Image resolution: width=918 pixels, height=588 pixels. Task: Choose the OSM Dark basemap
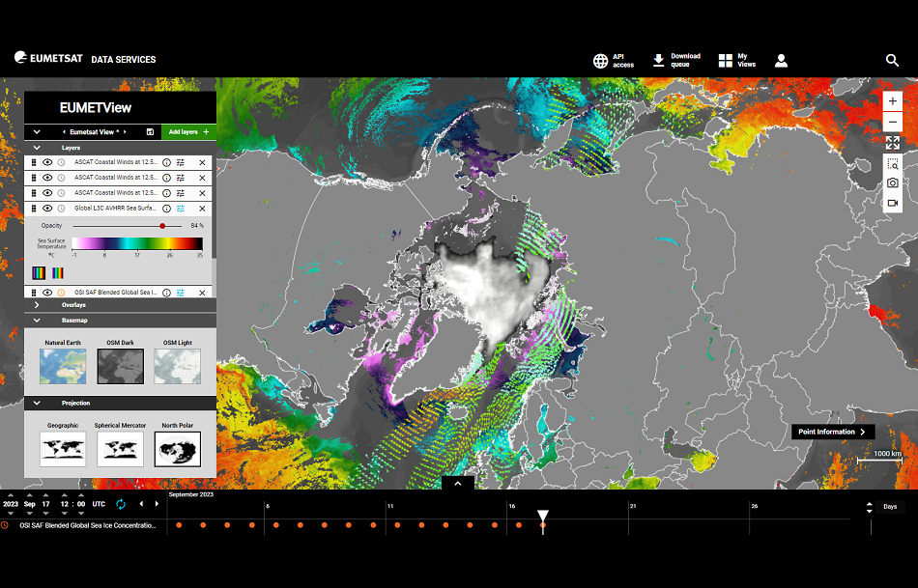click(120, 366)
